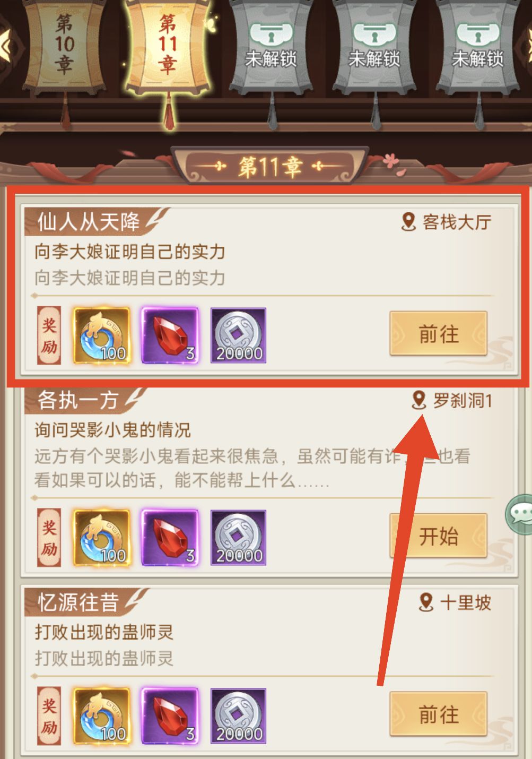Click 前往 for 忆源往昔 quest
Viewport: 532px width, 759px height.
coord(439,714)
